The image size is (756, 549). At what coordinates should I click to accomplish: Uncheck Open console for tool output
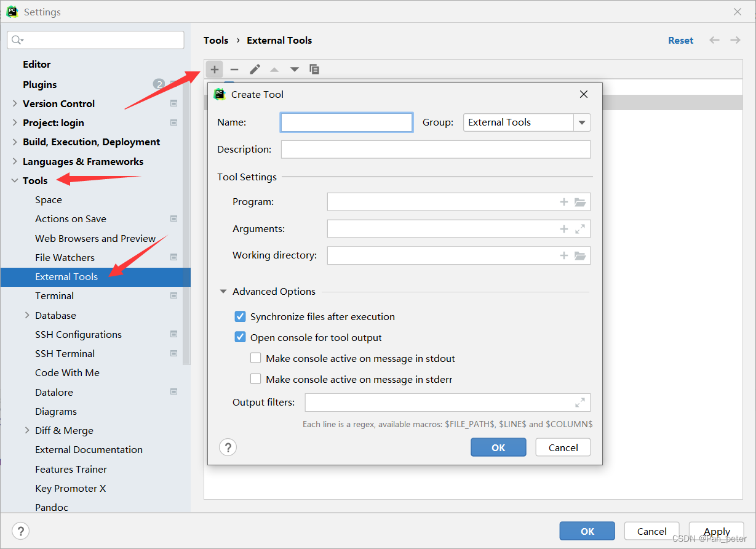pyautogui.click(x=241, y=338)
